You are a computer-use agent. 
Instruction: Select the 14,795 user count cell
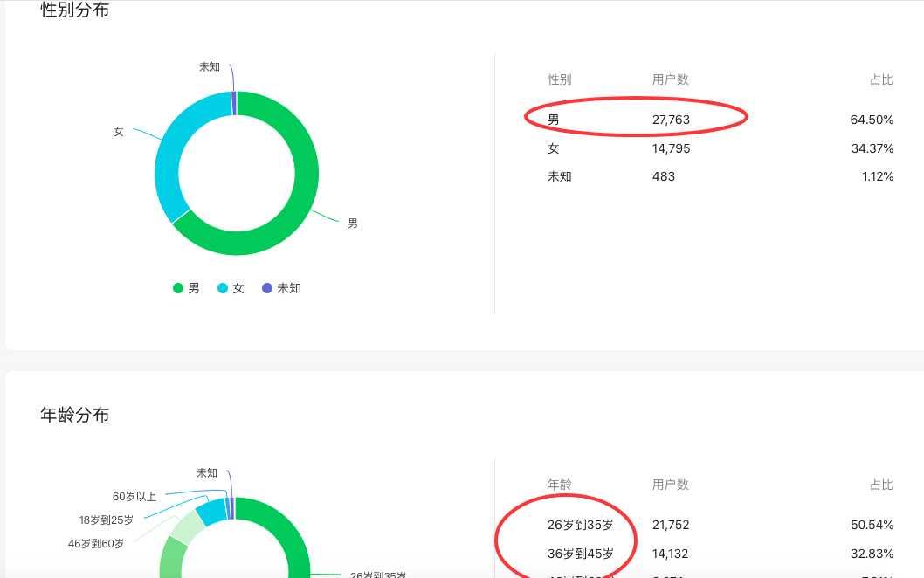pos(671,148)
